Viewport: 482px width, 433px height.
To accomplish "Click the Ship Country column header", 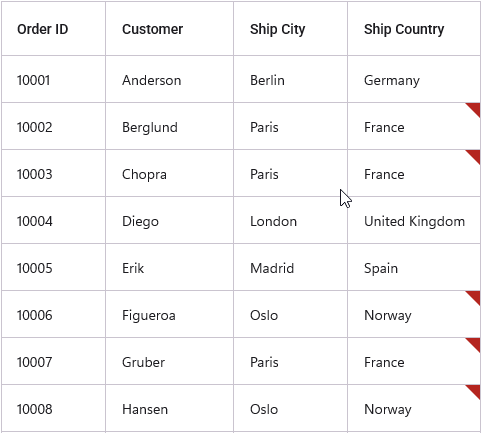I will [x=414, y=29].
